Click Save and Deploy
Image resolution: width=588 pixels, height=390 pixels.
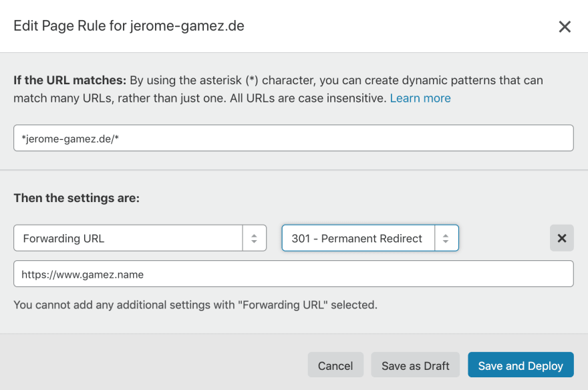(x=521, y=365)
